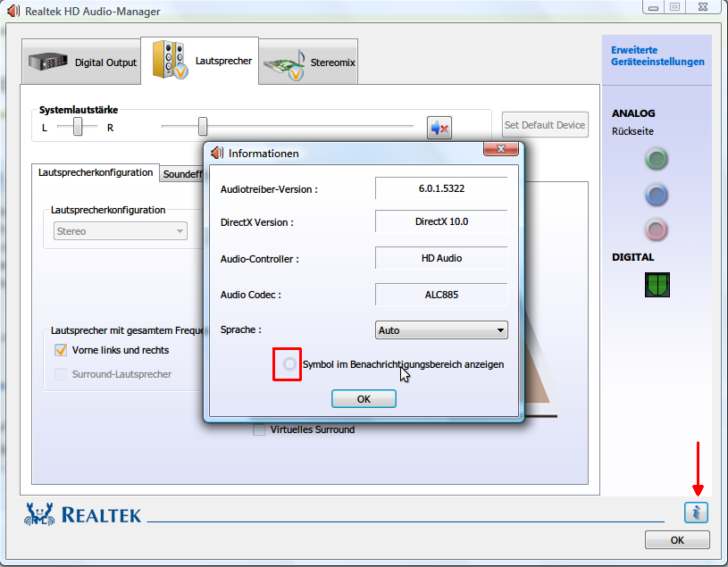Screen dimensions: 728x567
Task: Click the Audiotreiber-Version field 6.0.1.5322
Action: click(441, 188)
